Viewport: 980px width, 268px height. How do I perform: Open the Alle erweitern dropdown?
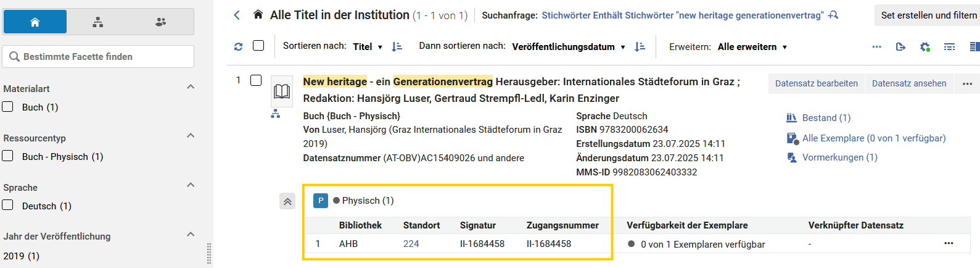click(752, 46)
